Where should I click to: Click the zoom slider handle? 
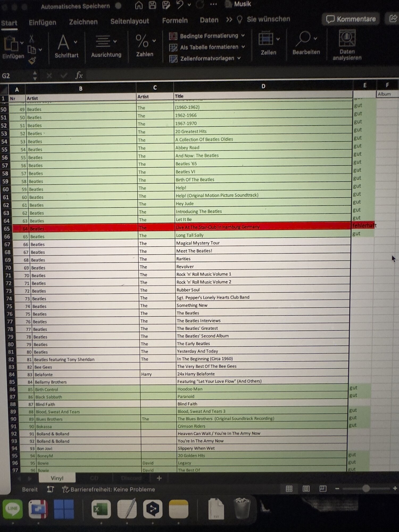(x=366, y=488)
